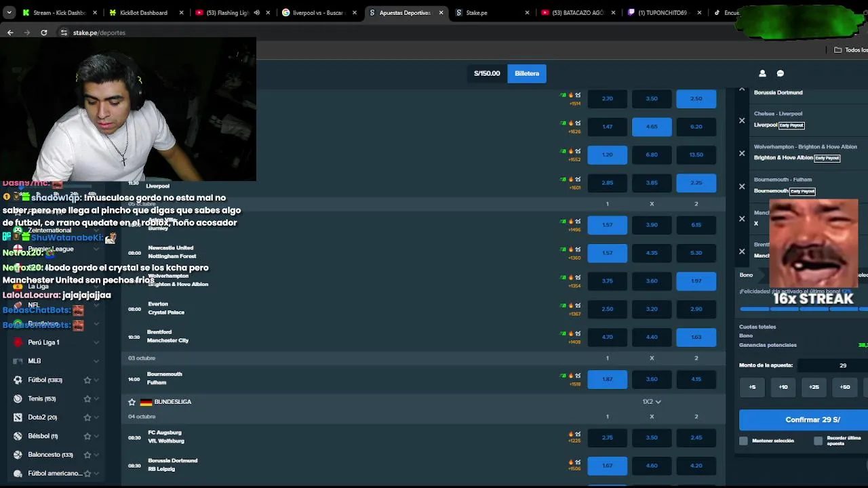
Task: Toggle Mantener selección checkbox
Action: [744, 441]
